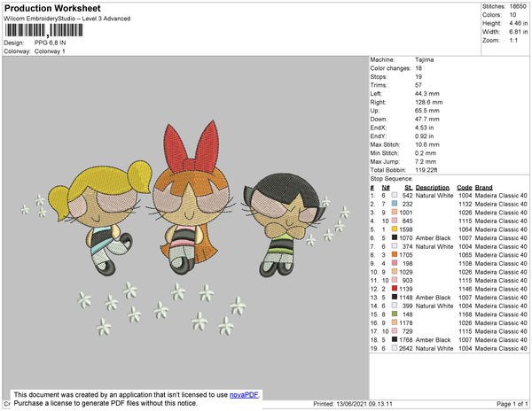The width and height of the screenshot is (532, 411).
Task: Select the white swatch in stop row 1
Action: (395, 195)
